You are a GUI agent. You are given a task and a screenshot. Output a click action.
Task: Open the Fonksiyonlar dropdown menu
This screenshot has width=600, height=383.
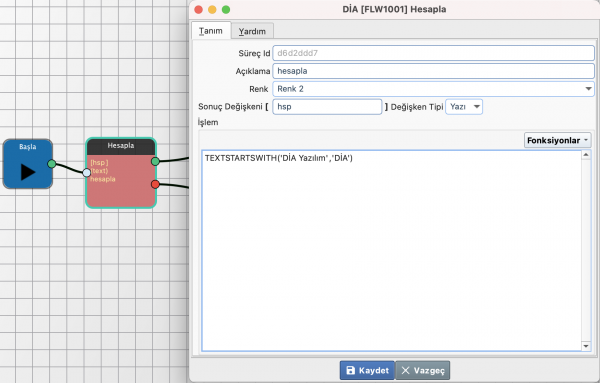click(558, 140)
